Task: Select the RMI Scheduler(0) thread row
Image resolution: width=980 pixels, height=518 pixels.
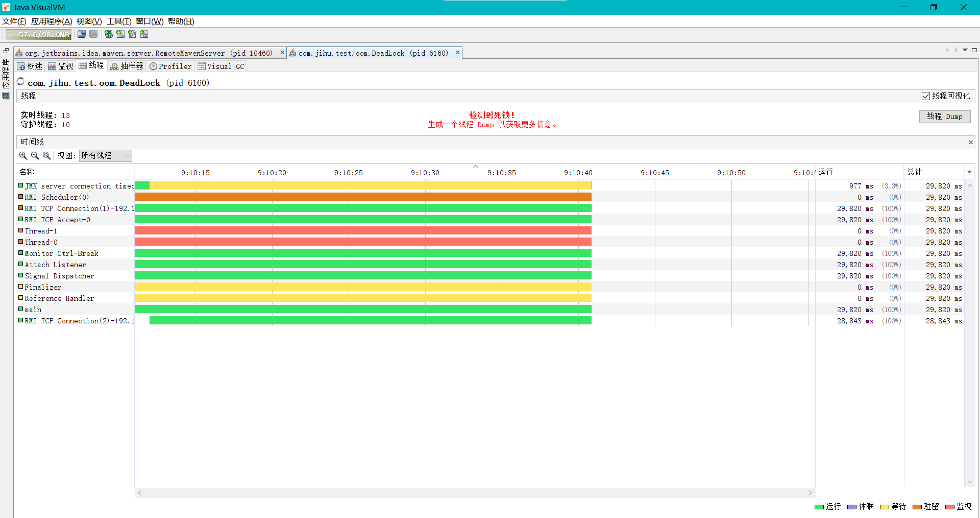Action: click(490, 197)
